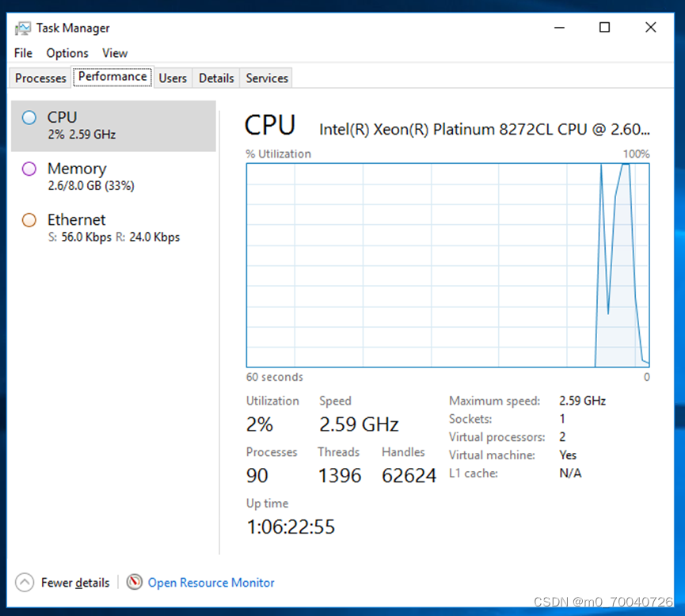Click the % Utilization graph label
Screen dimensions: 685x616
point(278,154)
